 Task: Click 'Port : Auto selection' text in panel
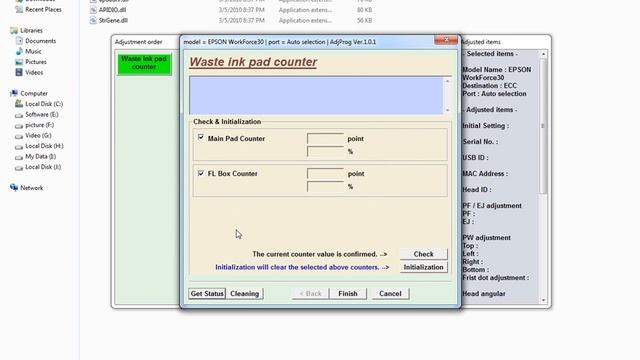(x=494, y=94)
